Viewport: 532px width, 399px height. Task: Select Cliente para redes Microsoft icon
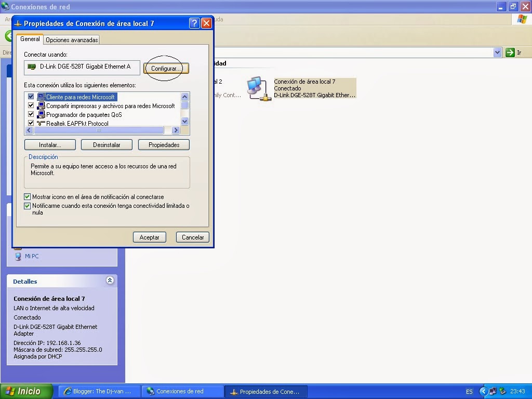click(x=41, y=97)
